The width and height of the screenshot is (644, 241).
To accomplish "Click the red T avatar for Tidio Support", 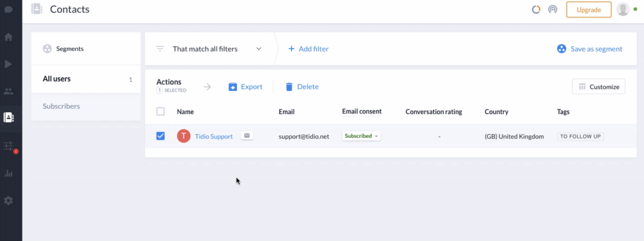I will [184, 136].
